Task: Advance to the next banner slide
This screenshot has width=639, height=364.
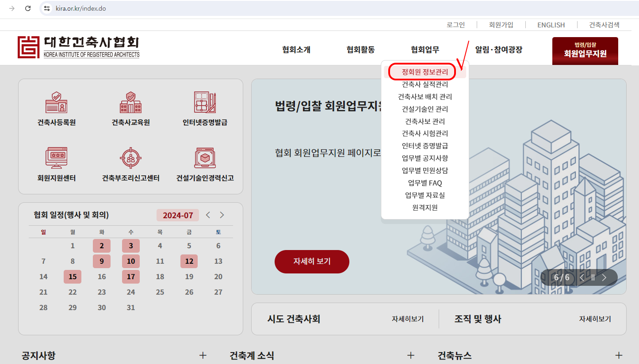Action: 604,277
